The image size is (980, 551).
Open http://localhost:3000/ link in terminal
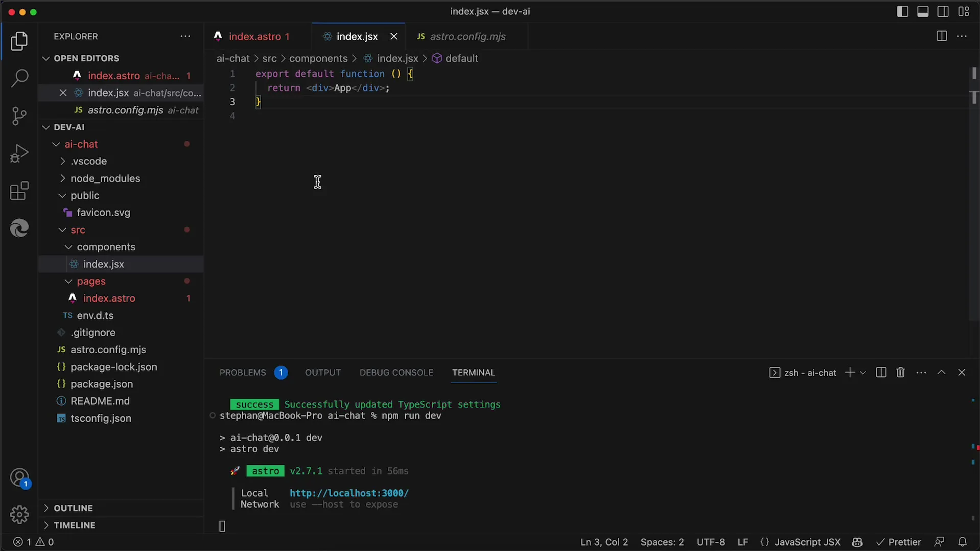pos(349,493)
